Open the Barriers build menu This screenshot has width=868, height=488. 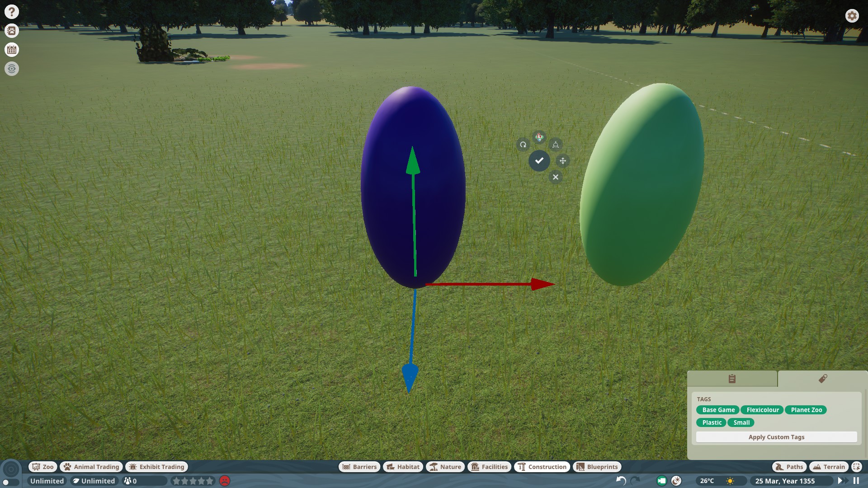[x=359, y=467]
